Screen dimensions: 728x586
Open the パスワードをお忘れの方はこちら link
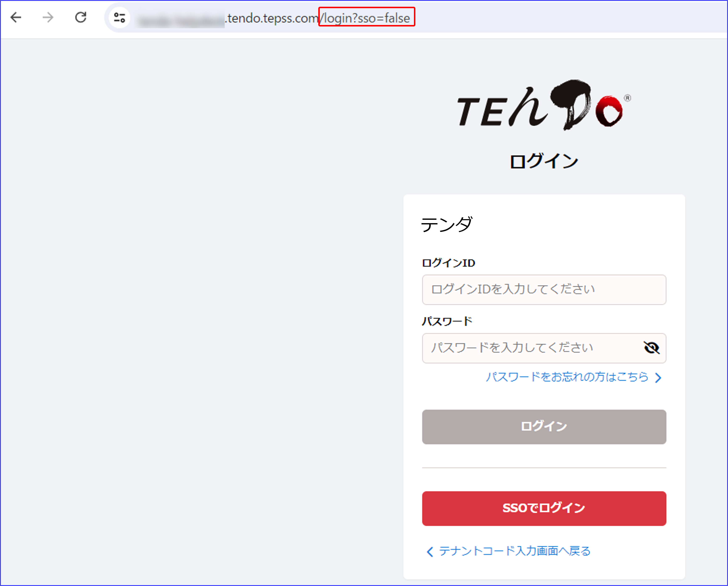click(573, 377)
